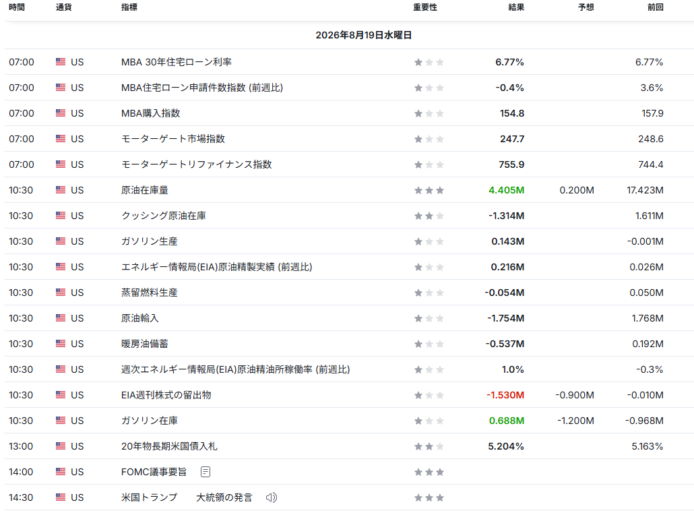Click the date heading 2026年8月19日水曜日
This screenshot has width=694, height=515.
point(363,35)
